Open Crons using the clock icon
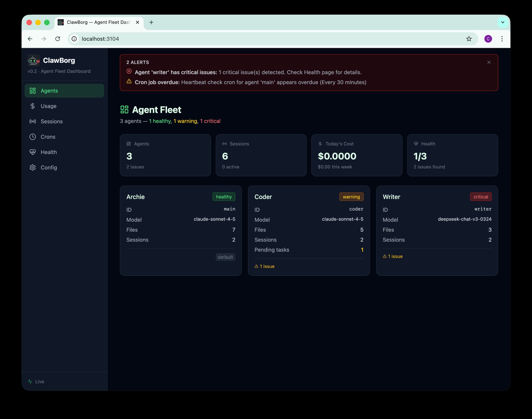Image resolution: width=532 pixels, height=419 pixels. 32,137
